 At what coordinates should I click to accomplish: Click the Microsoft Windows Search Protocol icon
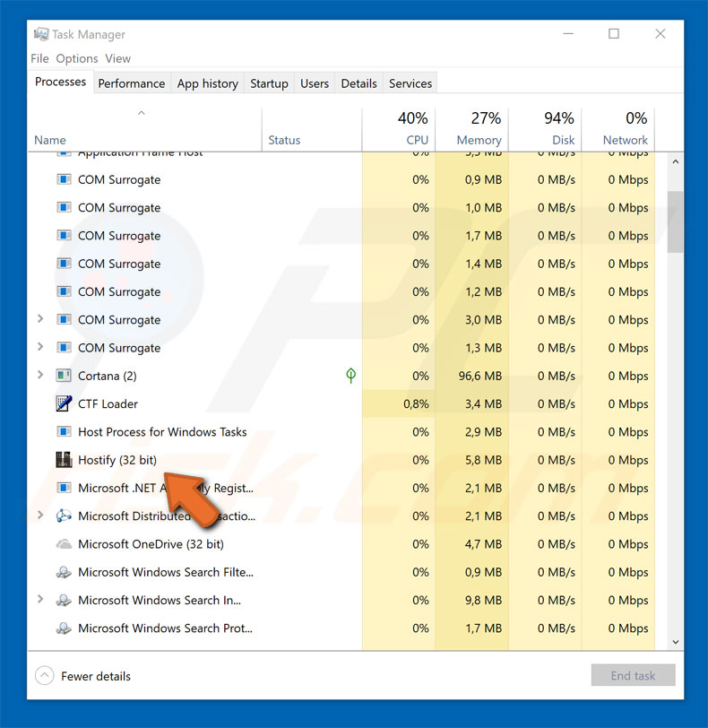coord(64,628)
